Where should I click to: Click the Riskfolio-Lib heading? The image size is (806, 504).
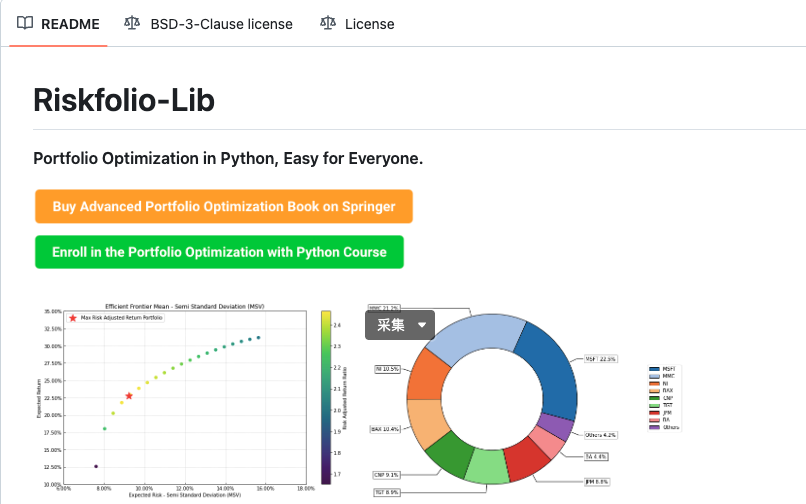pos(124,100)
